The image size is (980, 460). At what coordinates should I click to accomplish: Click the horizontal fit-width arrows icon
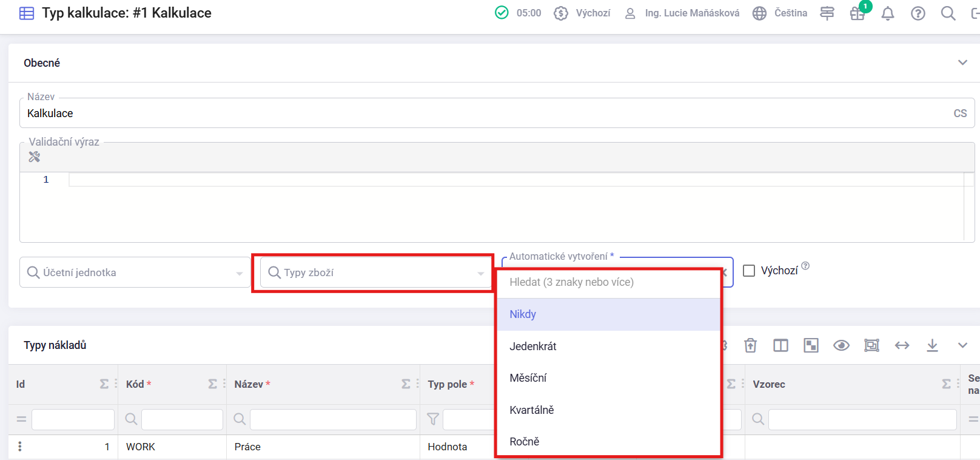[x=902, y=345]
